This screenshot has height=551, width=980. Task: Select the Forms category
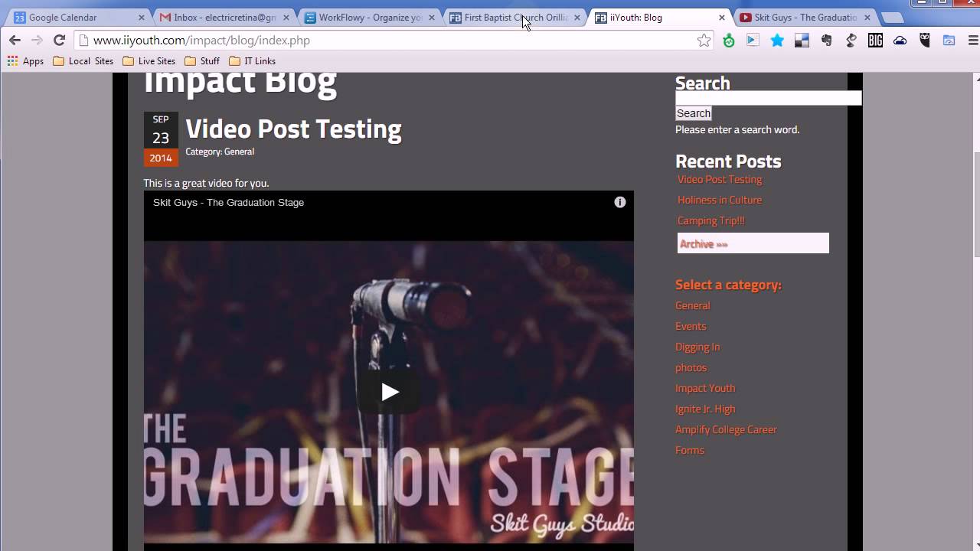690,450
